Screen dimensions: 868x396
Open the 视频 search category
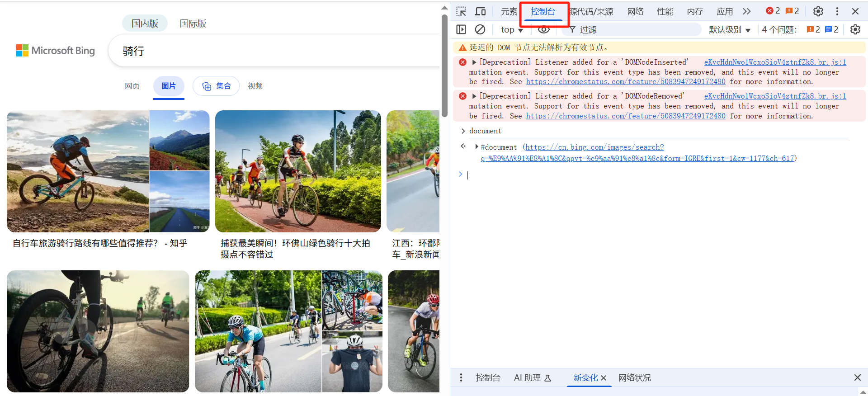(x=255, y=86)
